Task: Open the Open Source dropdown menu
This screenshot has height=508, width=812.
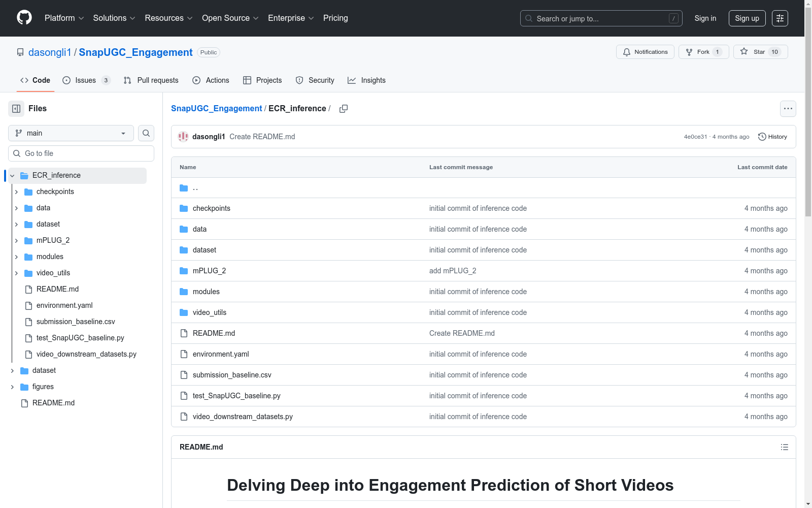Action: tap(230, 18)
